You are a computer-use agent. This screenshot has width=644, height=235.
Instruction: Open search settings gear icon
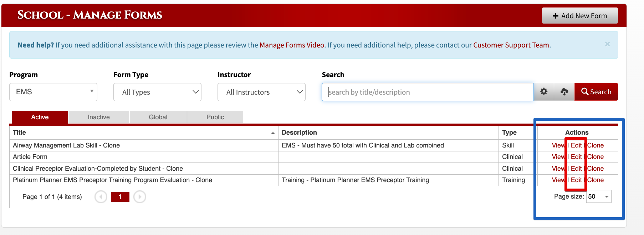[x=544, y=92]
